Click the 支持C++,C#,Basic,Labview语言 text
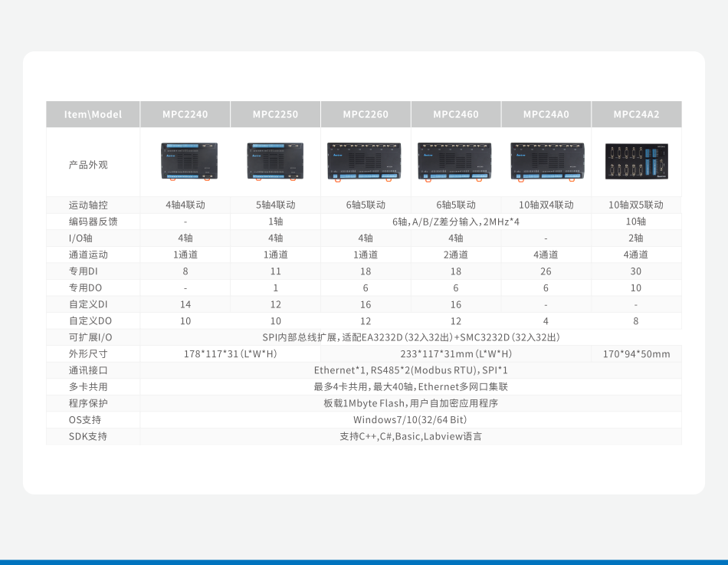 [x=411, y=436]
